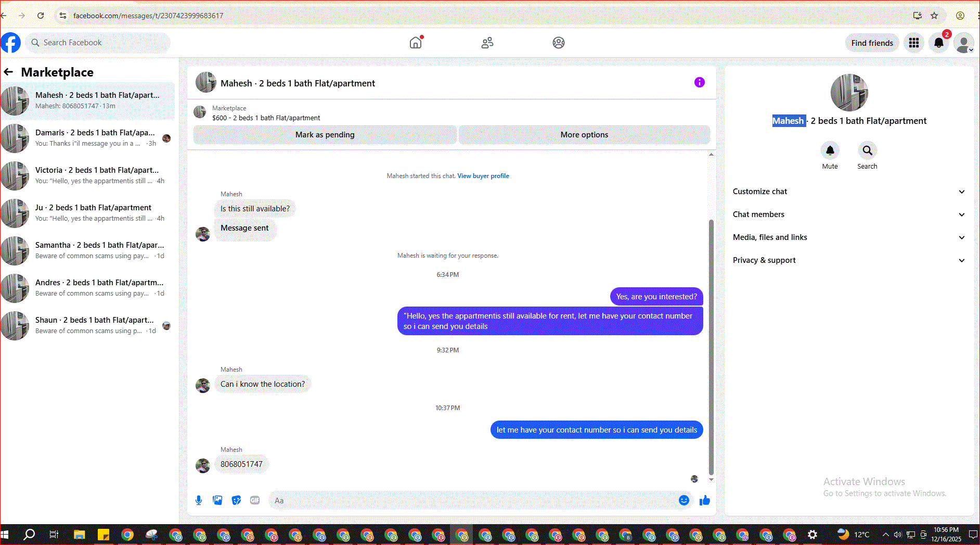Open the account profile menu
This screenshot has width=980, height=545.
(x=964, y=43)
